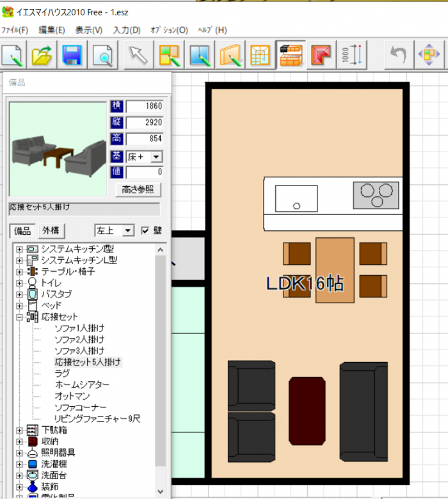Open the 入力(D) menu
Viewport: 448px width, 499px height.
[x=127, y=30]
